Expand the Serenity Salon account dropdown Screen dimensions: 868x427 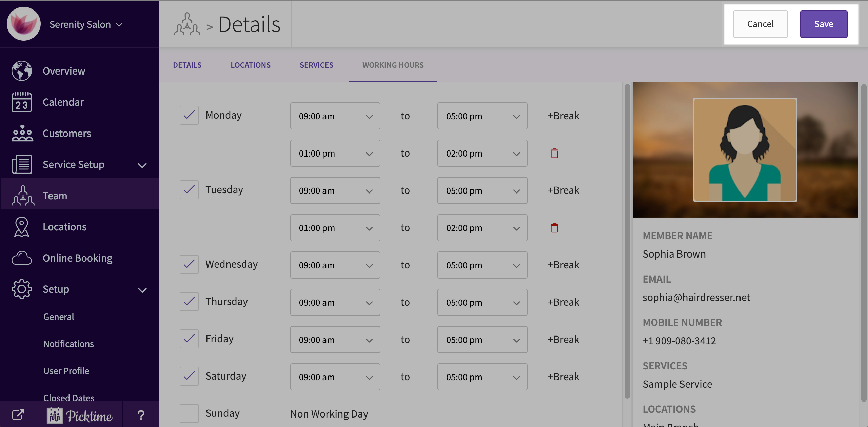pos(119,24)
